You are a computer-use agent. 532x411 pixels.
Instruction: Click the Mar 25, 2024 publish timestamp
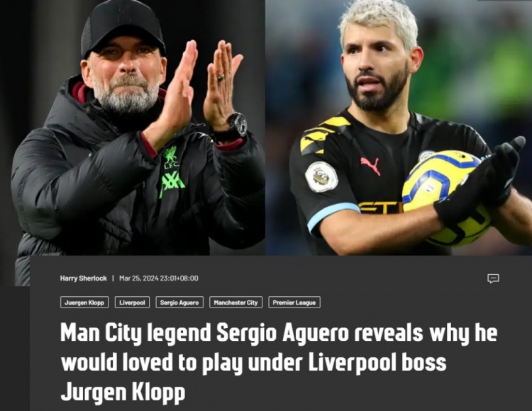point(158,278)
